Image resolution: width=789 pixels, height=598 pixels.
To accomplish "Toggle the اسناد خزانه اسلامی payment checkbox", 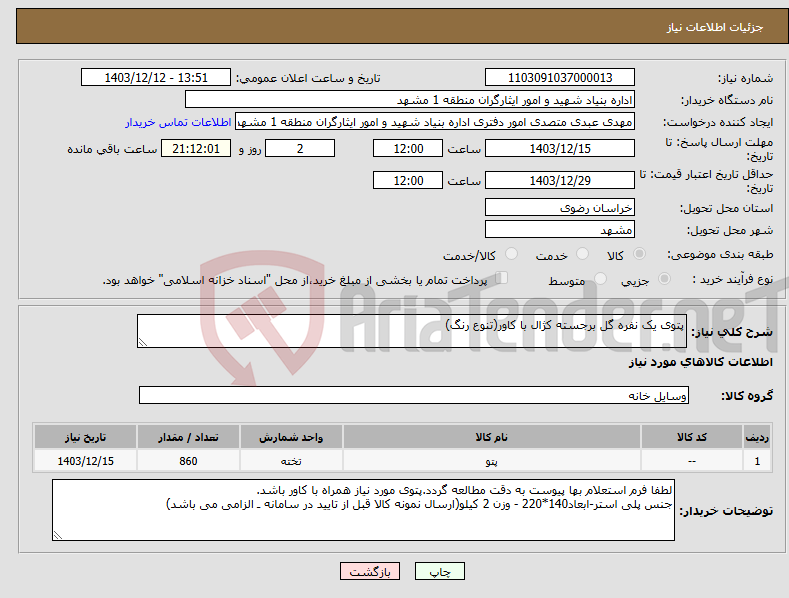I will click(502, 278).
